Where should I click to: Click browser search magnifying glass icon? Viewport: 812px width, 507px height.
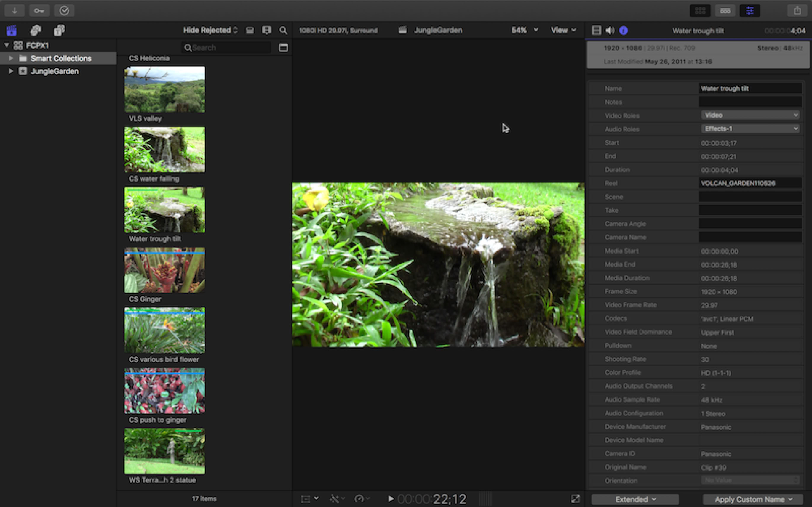pos(283,31)
